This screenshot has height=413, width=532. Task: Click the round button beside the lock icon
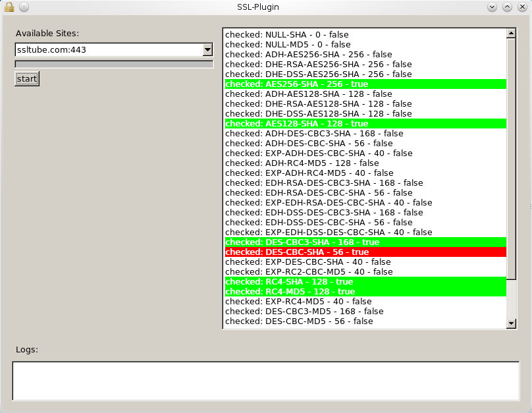click(24, 7)
